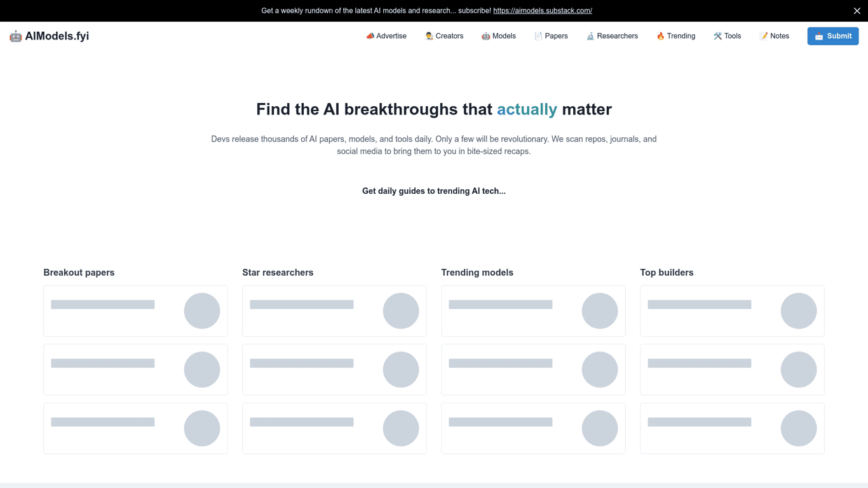
Task: Open the aimodels.substack.com link in banner
Action: tap(543, 11)
